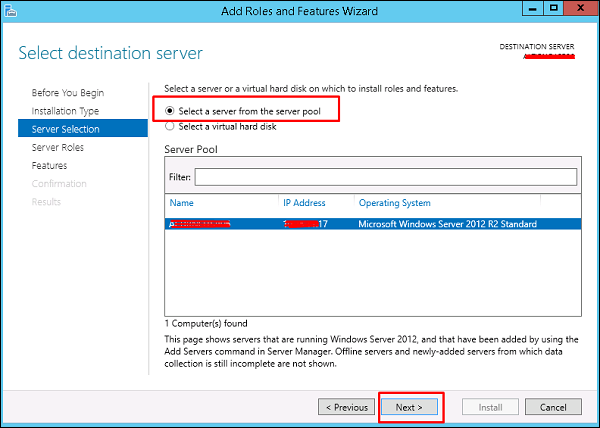Click the Next button
Image resolution: width=600 pixels, height=428 pixels.
tap(409, 407)
